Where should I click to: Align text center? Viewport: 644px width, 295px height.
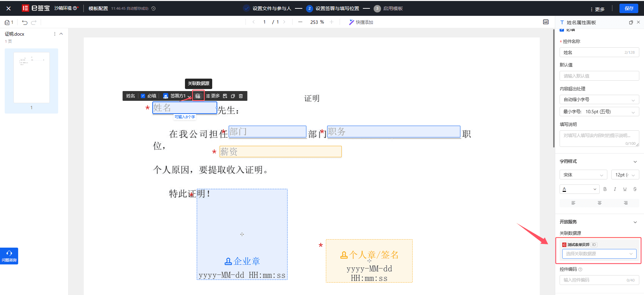point(600,203)
